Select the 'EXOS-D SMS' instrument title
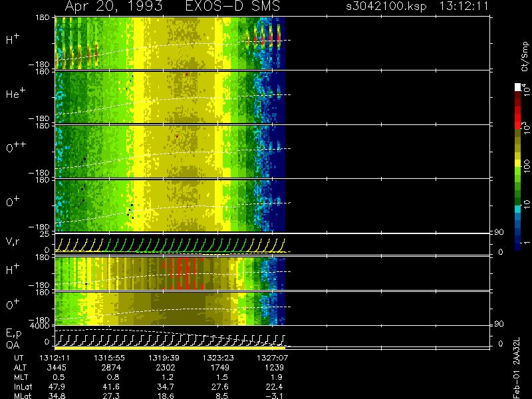The image size is (532, 399). (x=233, y=6)
